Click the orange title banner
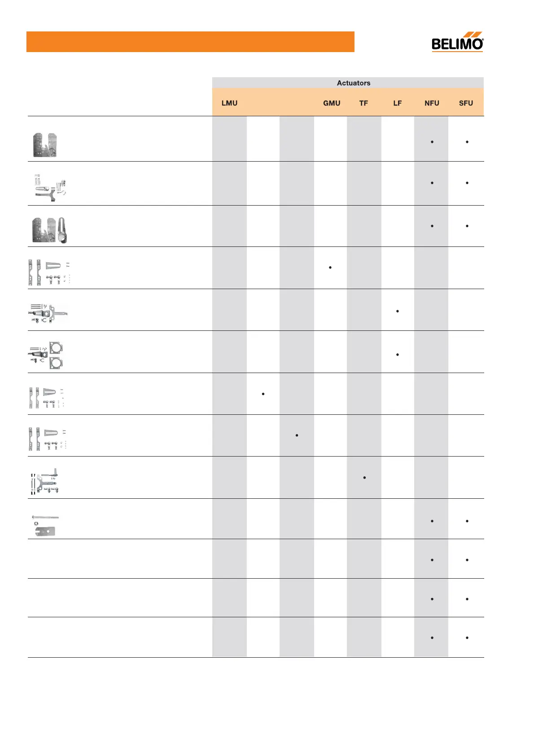 (x=190, y=42)
